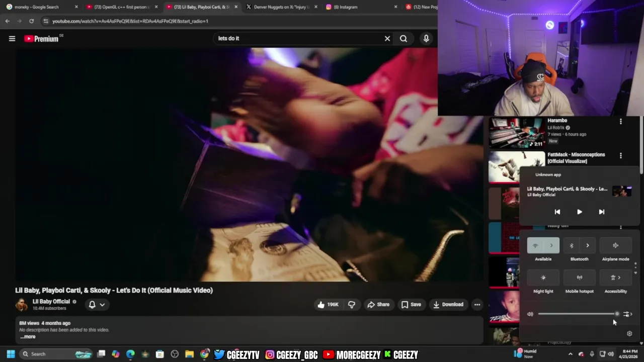Download the music video
Viewport: 644px width, 362px height.
pos(448,305)
